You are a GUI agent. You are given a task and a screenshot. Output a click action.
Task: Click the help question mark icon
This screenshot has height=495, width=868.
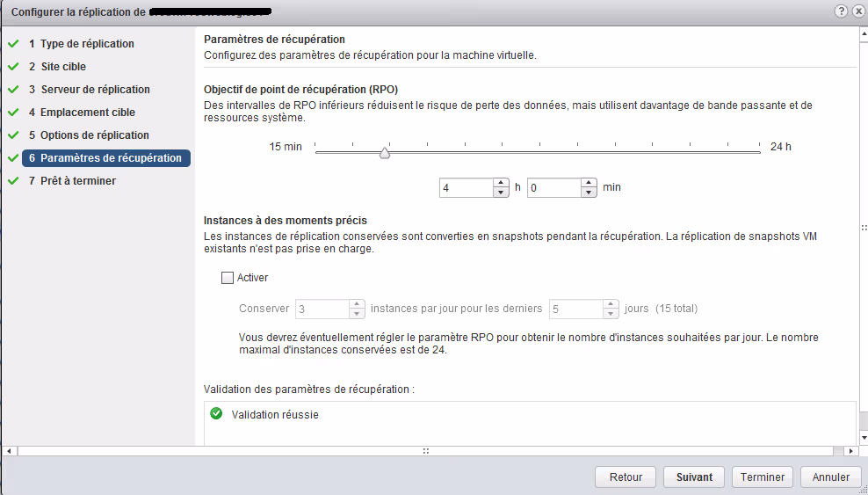pos(841,11)
